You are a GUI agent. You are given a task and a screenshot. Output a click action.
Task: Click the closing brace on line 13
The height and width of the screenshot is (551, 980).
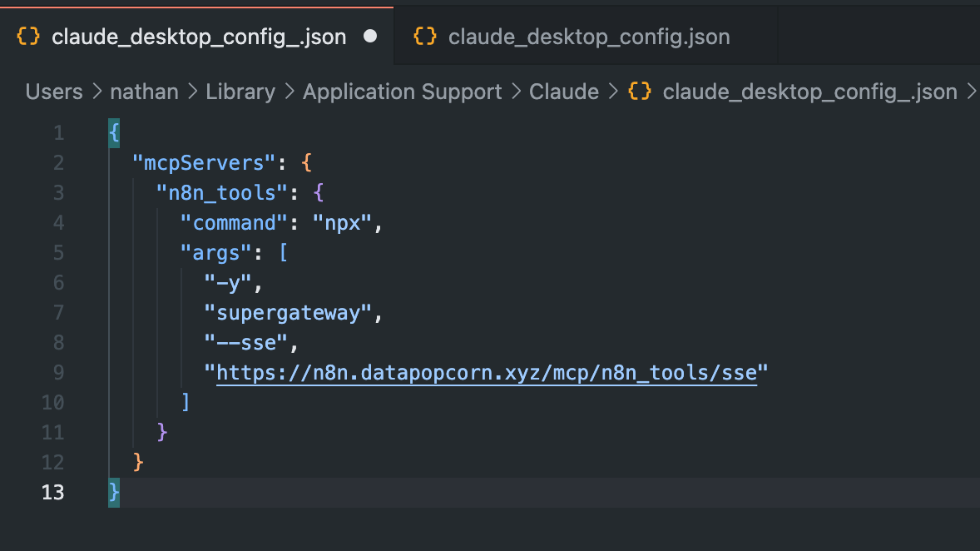[114, 493]
